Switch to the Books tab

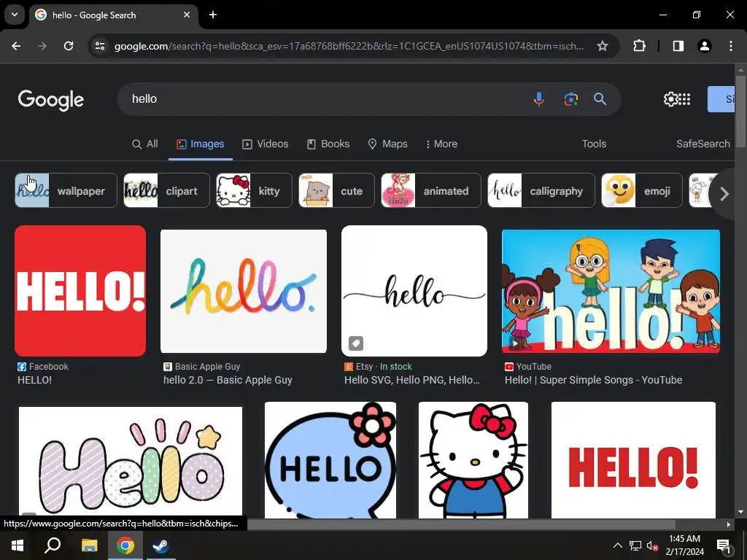click(x=328, y=144)
